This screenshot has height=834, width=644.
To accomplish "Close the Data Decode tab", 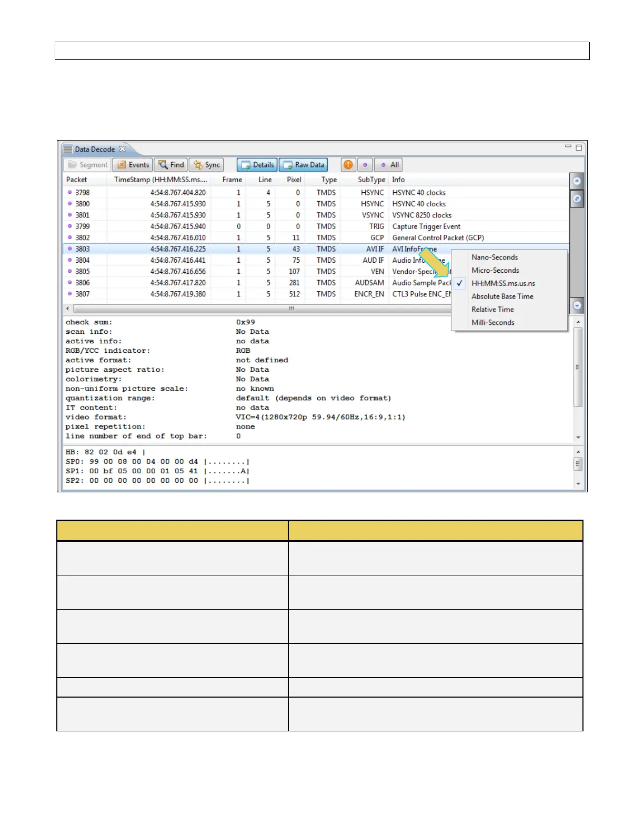I will pyautogui.click(x=123, y=149).
